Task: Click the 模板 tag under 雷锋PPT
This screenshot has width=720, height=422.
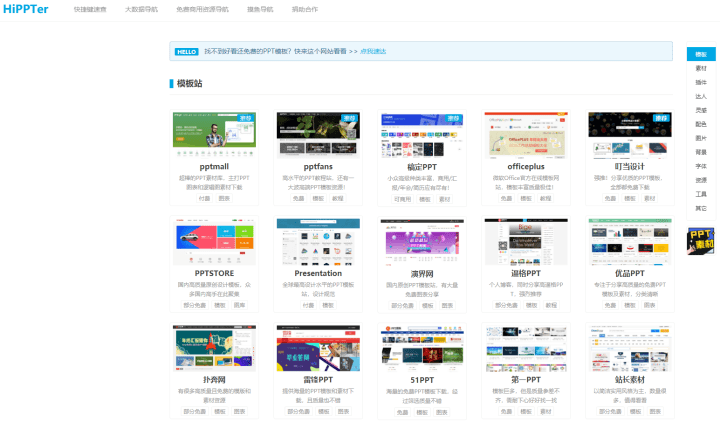Action: (324, 411)
